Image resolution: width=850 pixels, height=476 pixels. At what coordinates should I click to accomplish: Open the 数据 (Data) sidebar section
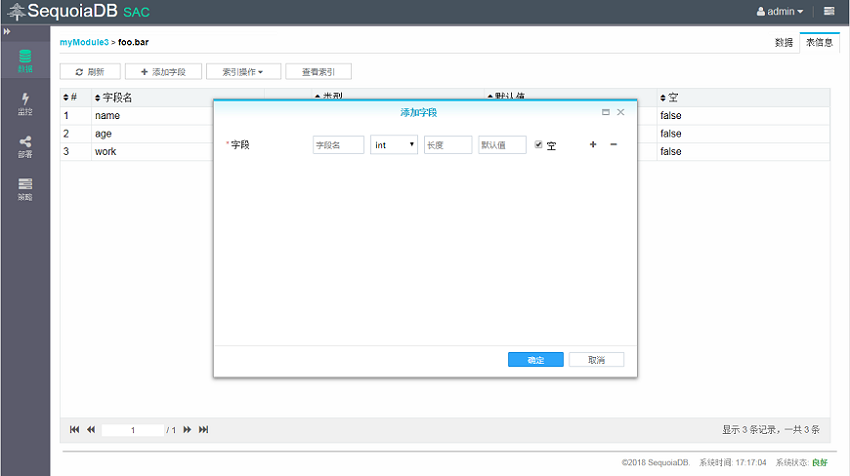(25, 61)
